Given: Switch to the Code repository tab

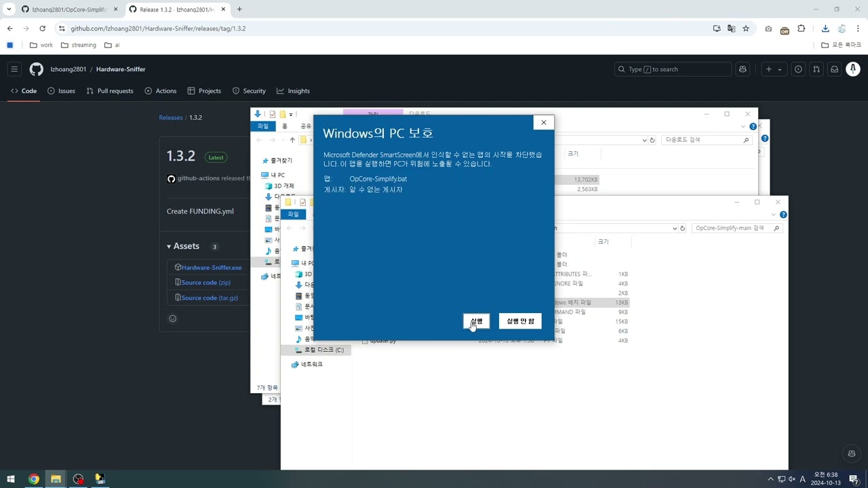Looking at the screenshot, I should (24, 91).
